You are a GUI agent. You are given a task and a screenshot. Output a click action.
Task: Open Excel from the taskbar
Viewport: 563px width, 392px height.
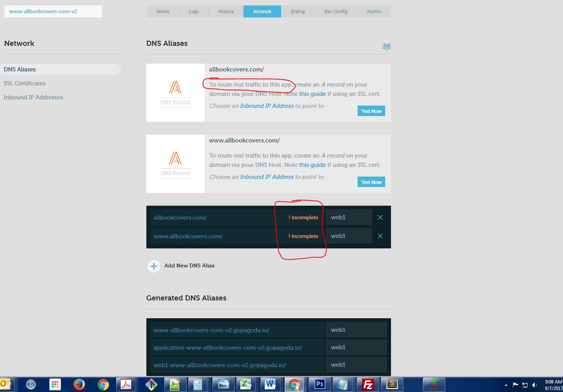(x=246, y=385)
